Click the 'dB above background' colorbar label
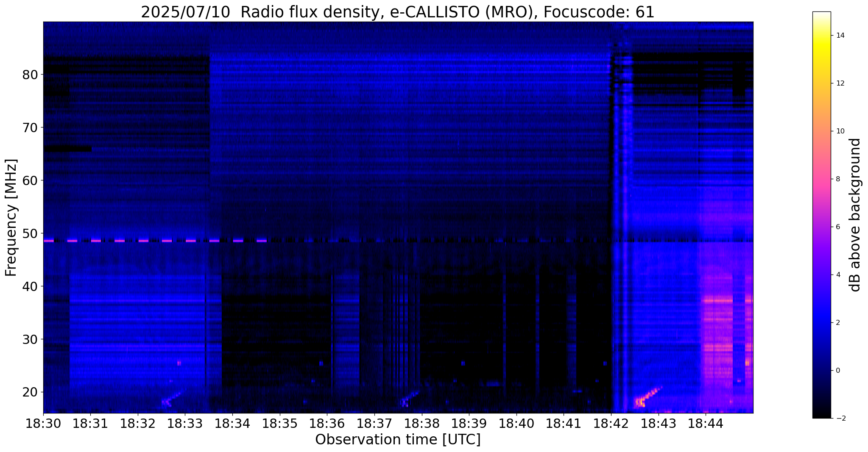This screenshot has height=452, width=868. tap(855, 215)
